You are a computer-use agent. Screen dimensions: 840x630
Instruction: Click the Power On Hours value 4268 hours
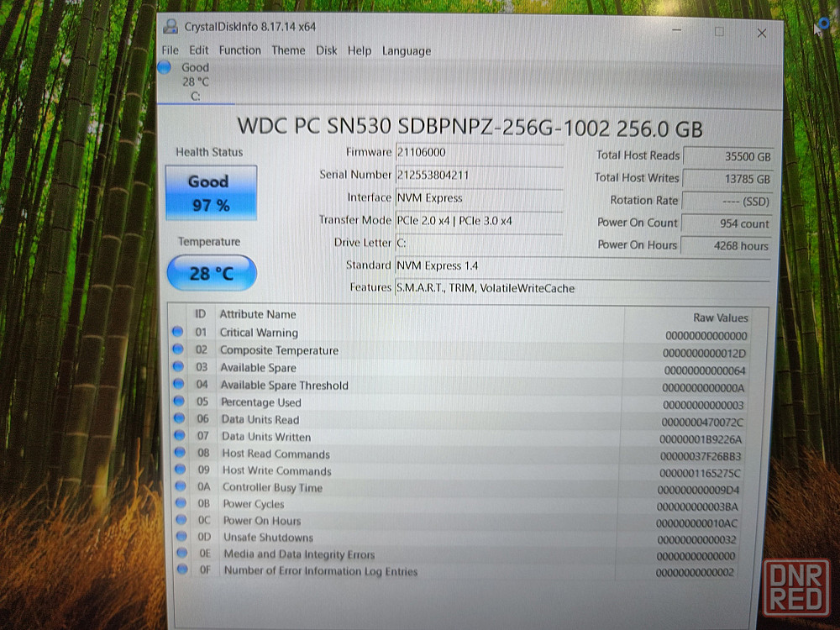click(726, 246)
